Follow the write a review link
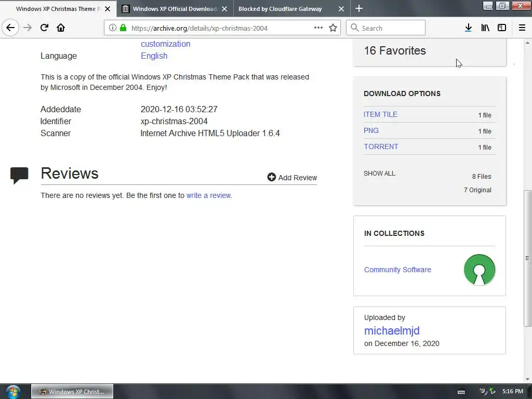Viewport: 532px width, 399px height. (209, 195)
